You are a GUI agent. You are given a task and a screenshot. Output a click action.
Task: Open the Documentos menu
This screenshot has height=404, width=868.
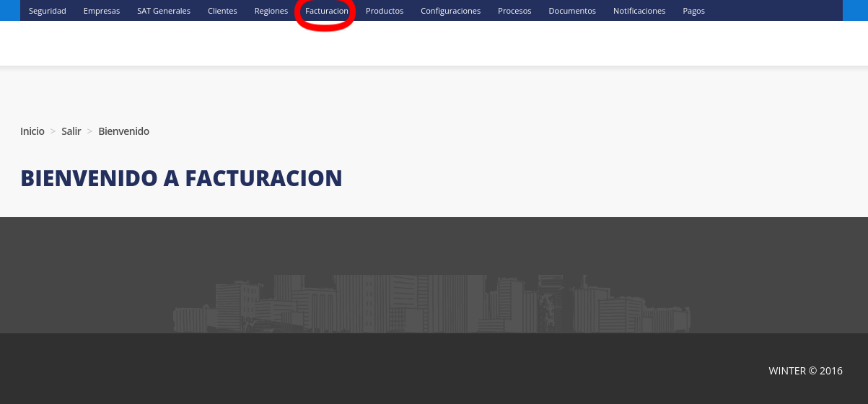[x=572, y=11]
